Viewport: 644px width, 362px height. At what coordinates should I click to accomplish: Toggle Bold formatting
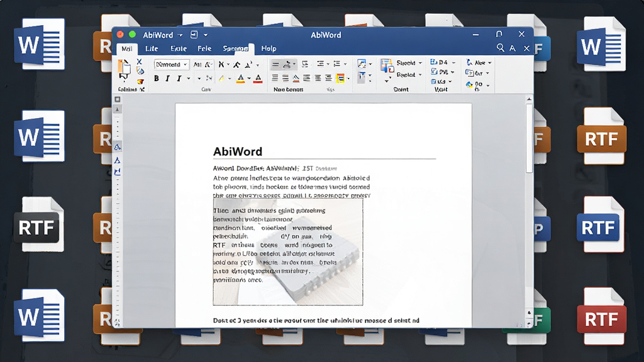[156, 78]
